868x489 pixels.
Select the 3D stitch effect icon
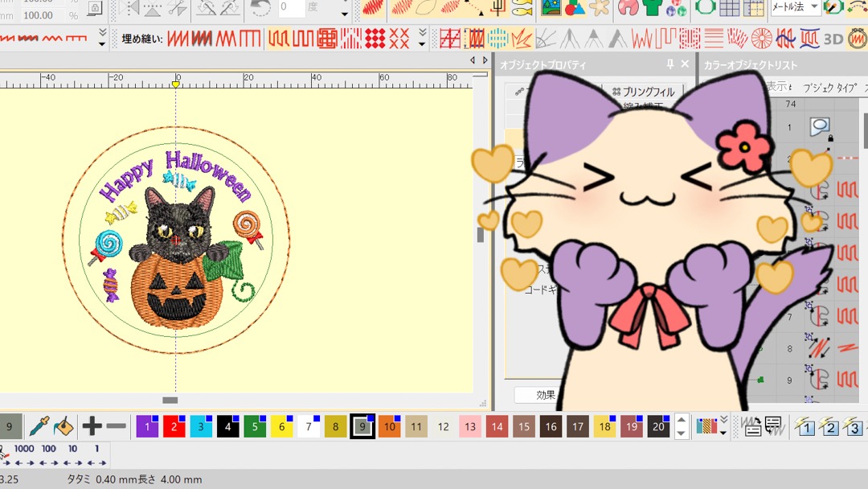coord(833,39)
